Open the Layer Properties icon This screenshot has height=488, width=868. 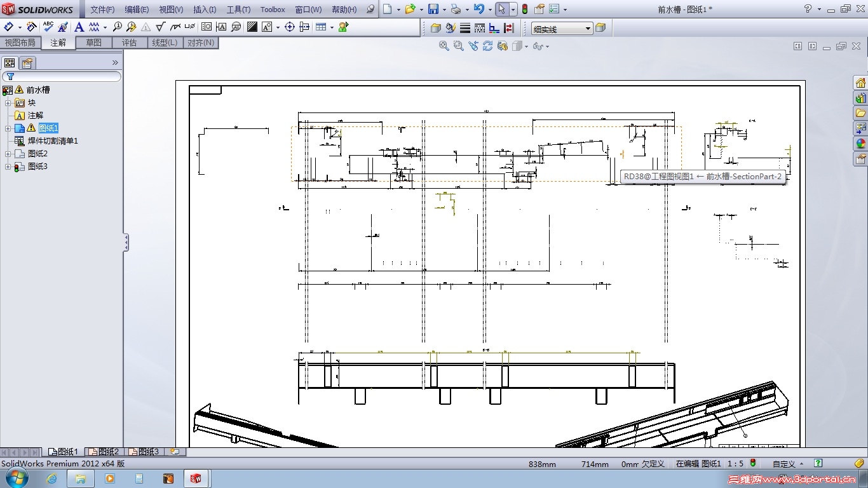[435, 28]
